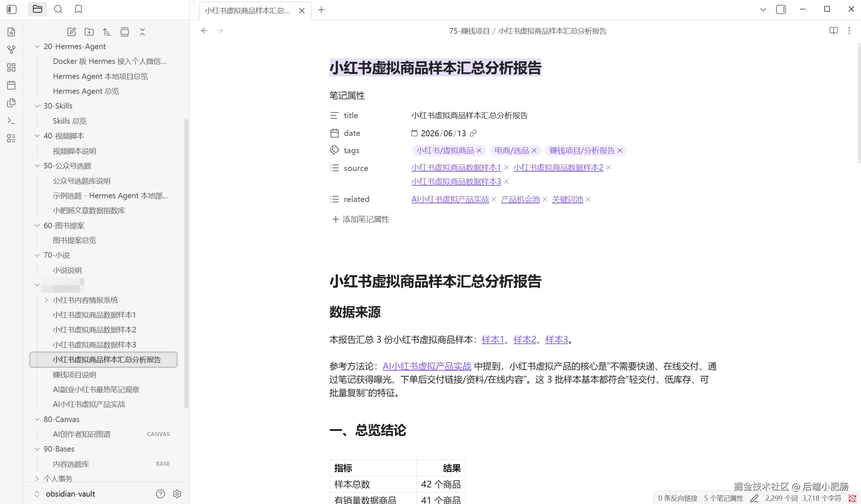Open 内容选题库 base file
Image resolution: width=861 pixels, height=504 pixels.
(x=71, y=464)
